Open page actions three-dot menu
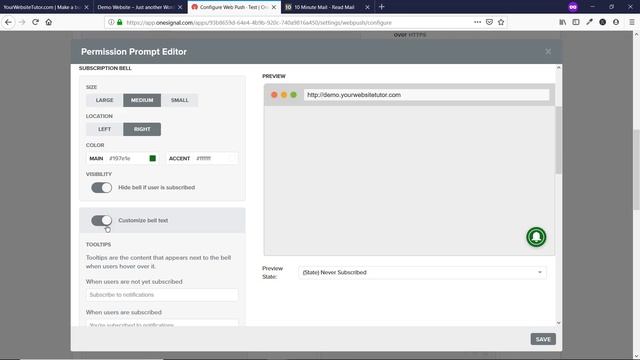 (477, 22)
